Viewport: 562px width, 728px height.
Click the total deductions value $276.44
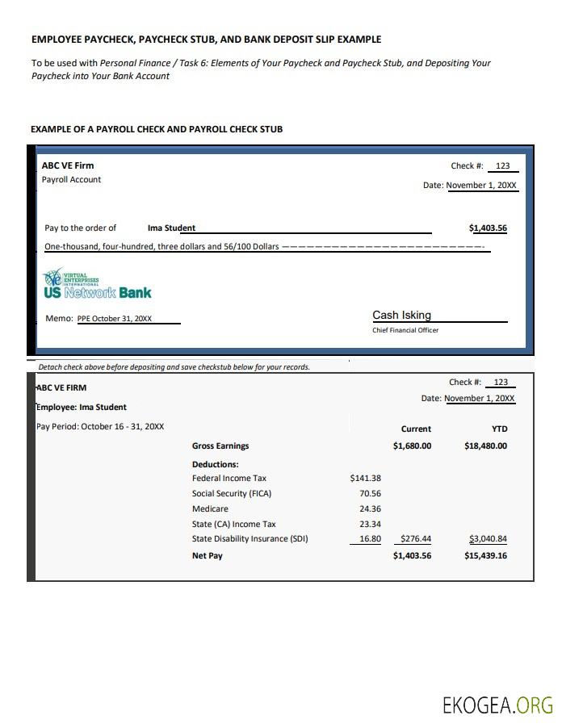[x=416, y=539]
